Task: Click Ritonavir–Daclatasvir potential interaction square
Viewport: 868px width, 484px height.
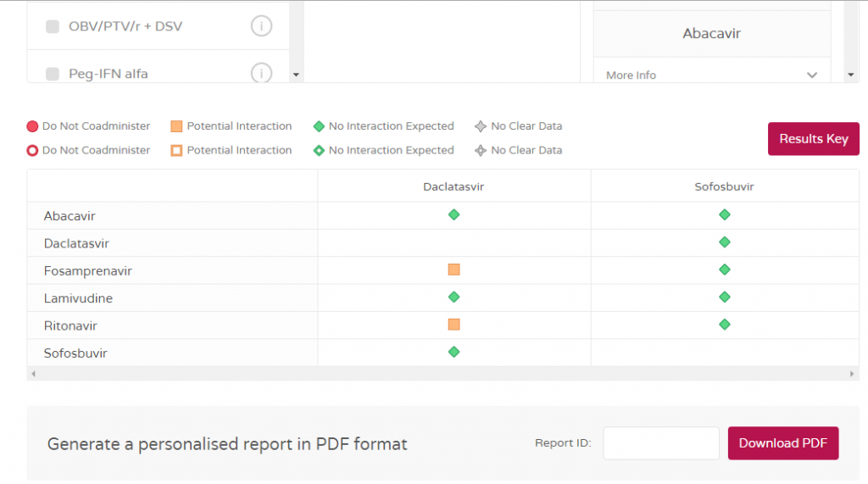Action: tap(453, 325)
